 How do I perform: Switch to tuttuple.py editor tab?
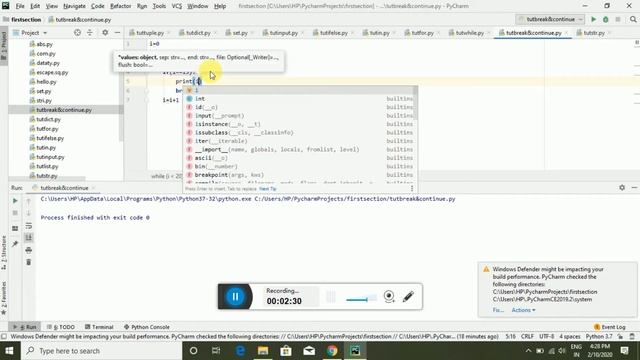[150, 33]
